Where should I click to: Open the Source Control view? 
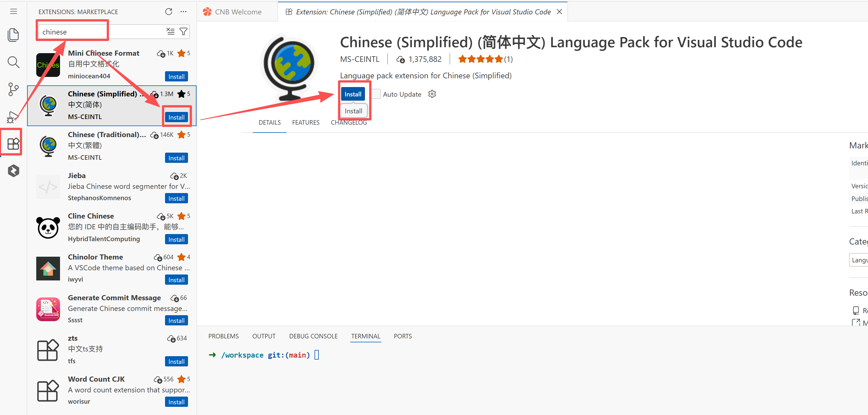tap(13, 89)
